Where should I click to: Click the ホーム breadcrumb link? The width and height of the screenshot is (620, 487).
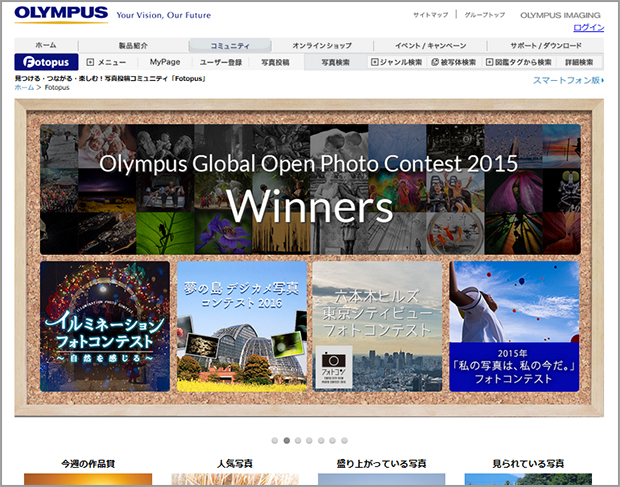tap(24, 87)
